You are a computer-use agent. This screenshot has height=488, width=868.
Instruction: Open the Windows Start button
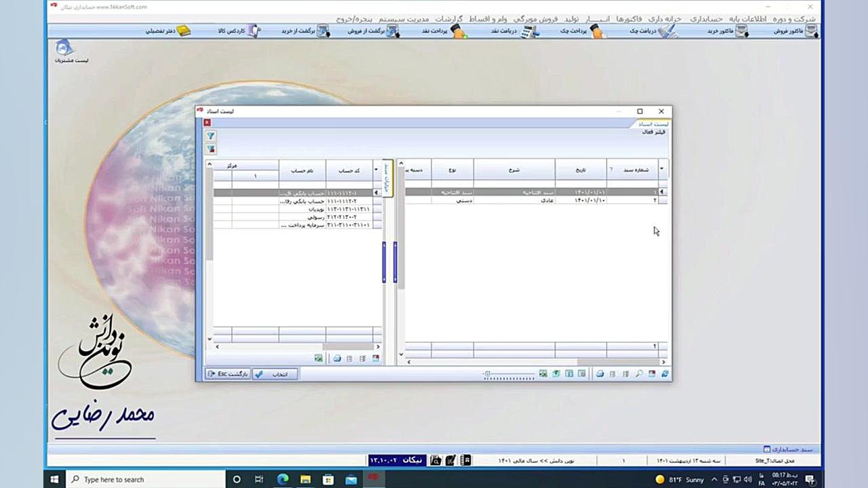55,479
